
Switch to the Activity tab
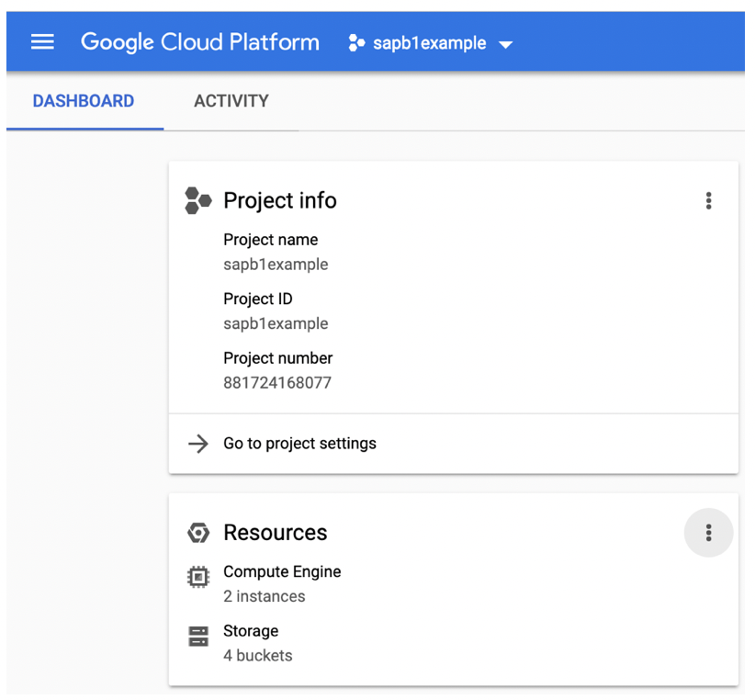pyautogui.click(x=231, y=101)
